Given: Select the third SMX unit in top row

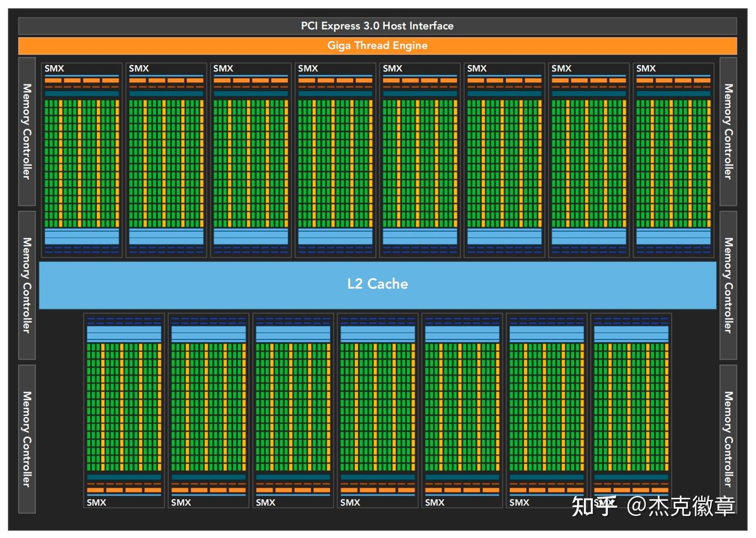Looking at the screenshot, I should (x=251, y=160).
